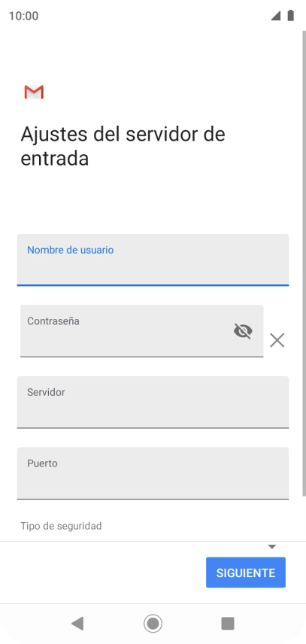Tap the Android back navigation triangle
The height and width of the screenshot is (644, 306).
point(77,624)
